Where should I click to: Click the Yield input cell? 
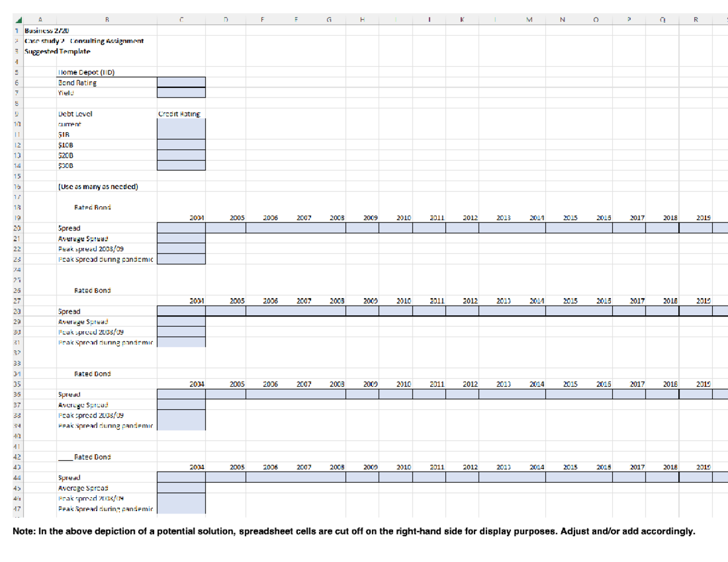181,93
